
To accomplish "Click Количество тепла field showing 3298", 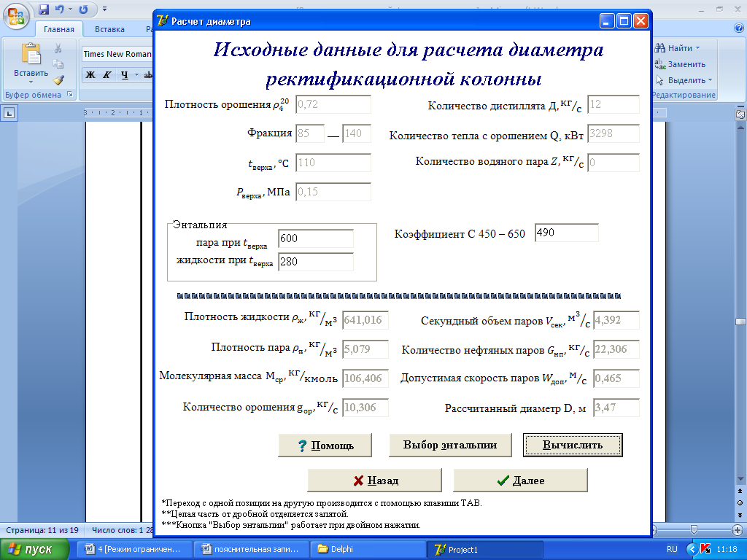I will (x=613, y=133).
